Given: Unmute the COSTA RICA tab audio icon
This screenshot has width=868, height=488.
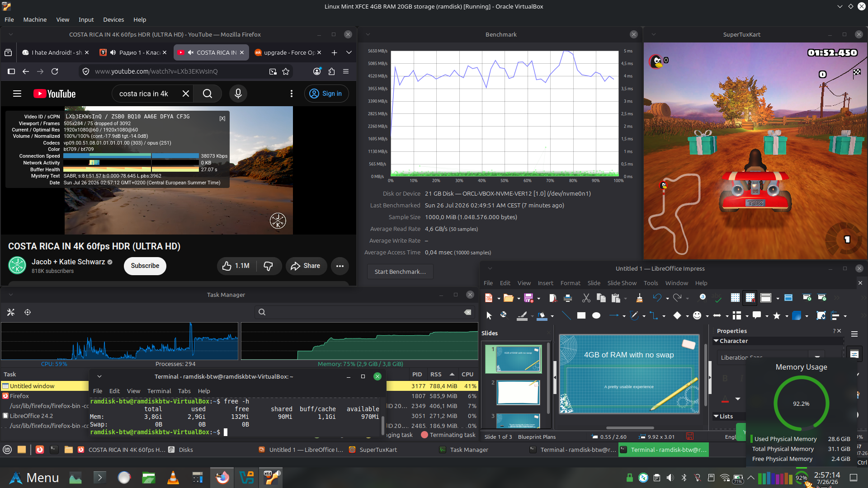Looking at the screenshot, I should pyautogui.click(x=191, y=52).
